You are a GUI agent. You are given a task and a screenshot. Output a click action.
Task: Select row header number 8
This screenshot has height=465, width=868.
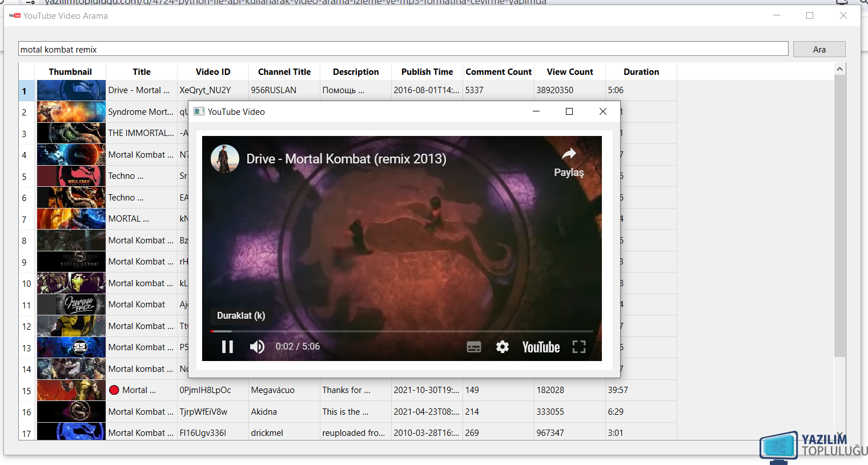[x=26, y=240]
